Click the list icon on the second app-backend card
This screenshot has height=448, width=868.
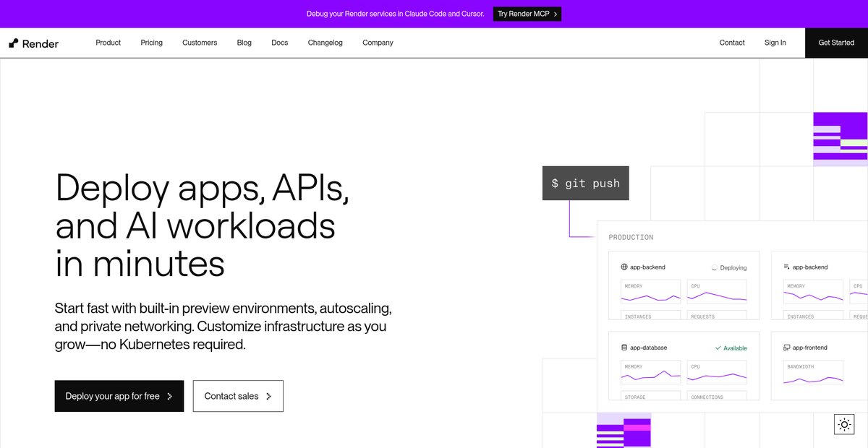(786, 267)
